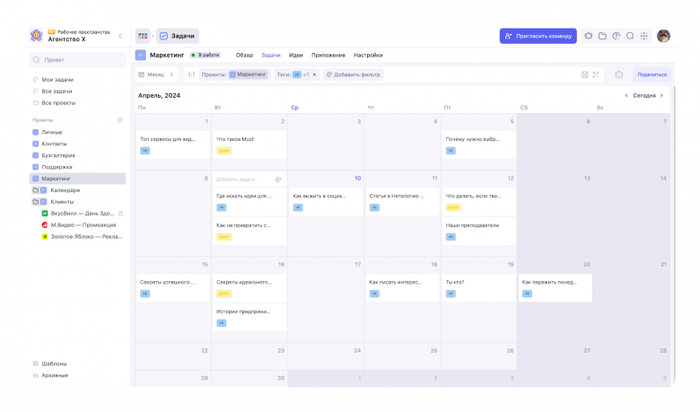The height and width of the screenshot is (412, 700).
Task: Switch to the Обзор tab
Action: 244,55
